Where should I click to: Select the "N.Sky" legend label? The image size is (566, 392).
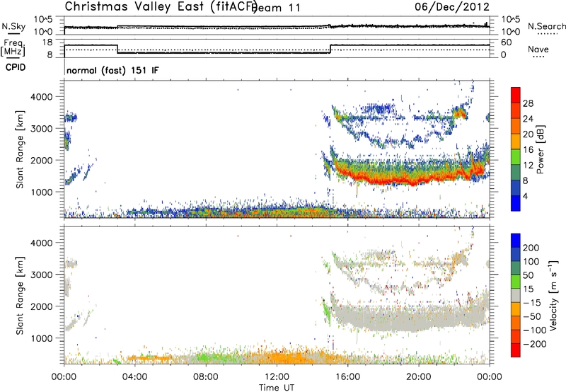pyautogui.click(x=13, y=26)
